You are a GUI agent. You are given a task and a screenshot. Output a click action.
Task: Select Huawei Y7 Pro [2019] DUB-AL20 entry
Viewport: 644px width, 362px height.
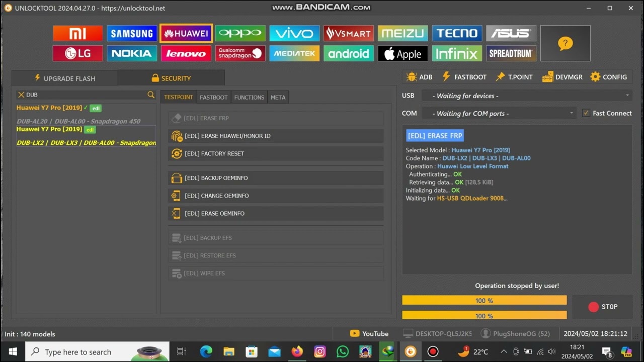point(86,114)
